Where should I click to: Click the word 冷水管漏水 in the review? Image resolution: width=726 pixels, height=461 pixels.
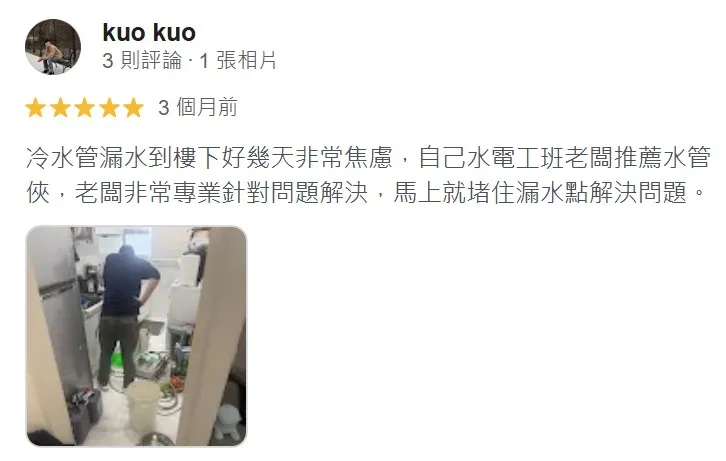point(87,157)
